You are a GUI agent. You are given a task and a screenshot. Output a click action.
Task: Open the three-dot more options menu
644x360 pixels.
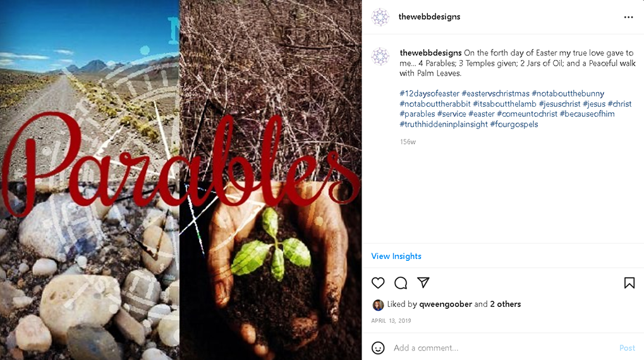[628, 17]
